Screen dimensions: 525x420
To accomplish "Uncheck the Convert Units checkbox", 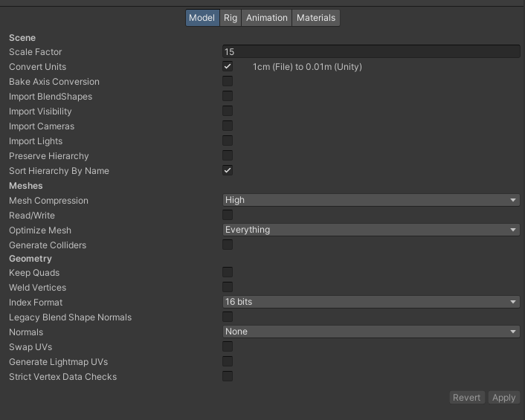I will click(x=228, y=67).
